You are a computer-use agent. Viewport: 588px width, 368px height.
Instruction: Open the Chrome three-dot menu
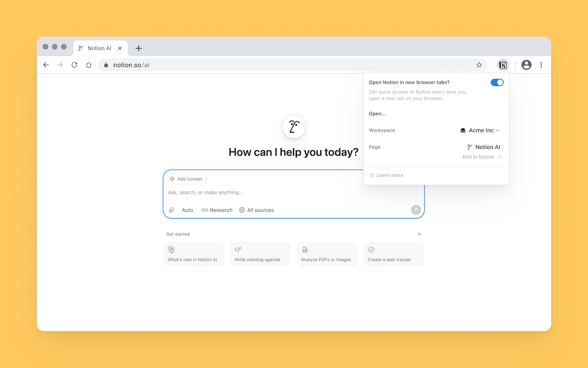click(541, 65)
